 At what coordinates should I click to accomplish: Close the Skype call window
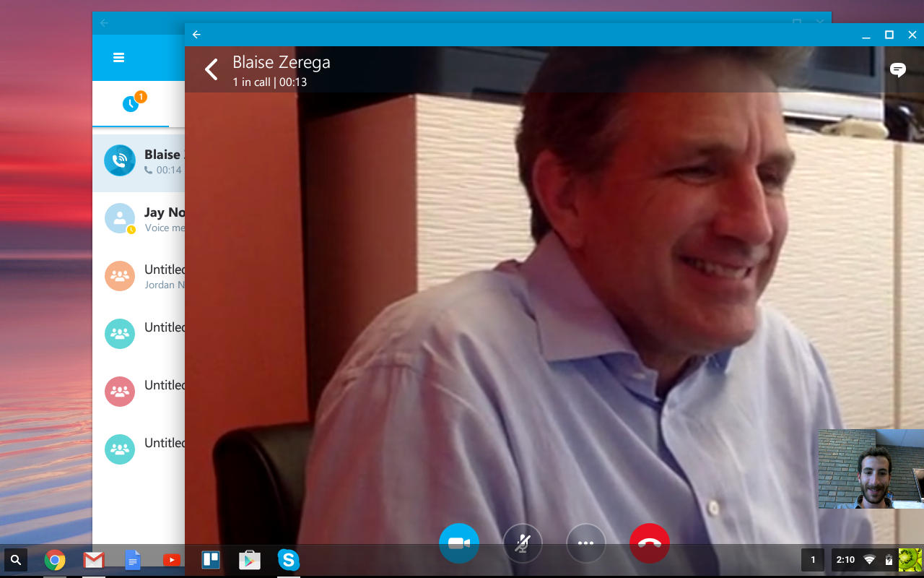(912, 35)
